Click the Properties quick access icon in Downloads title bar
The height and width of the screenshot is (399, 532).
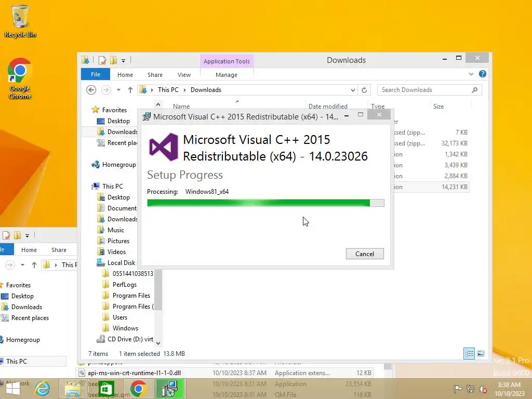point(102,60)
